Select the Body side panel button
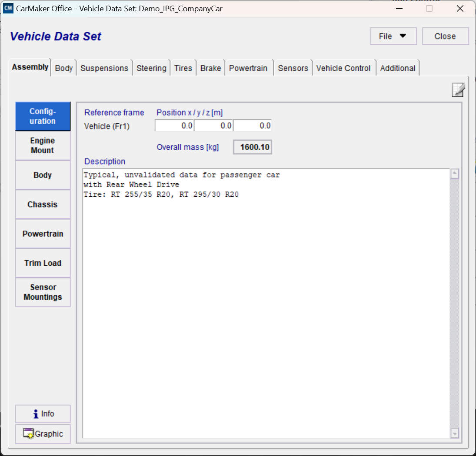 pos(43,175)
